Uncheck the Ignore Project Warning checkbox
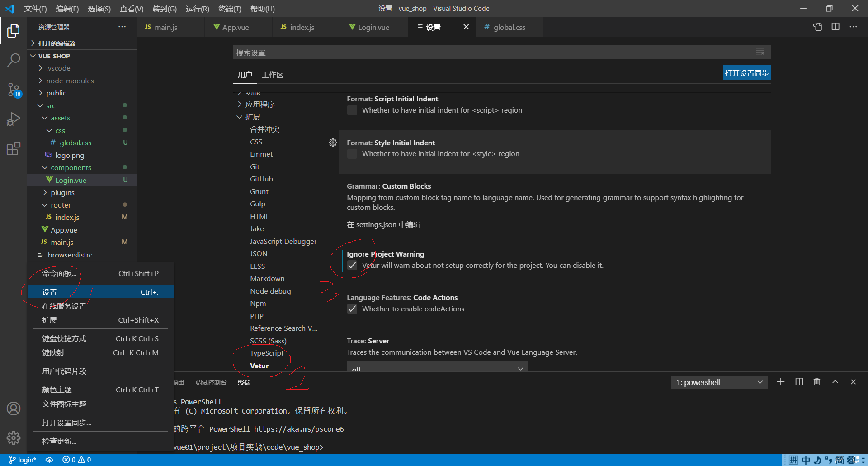 point(352,266)
